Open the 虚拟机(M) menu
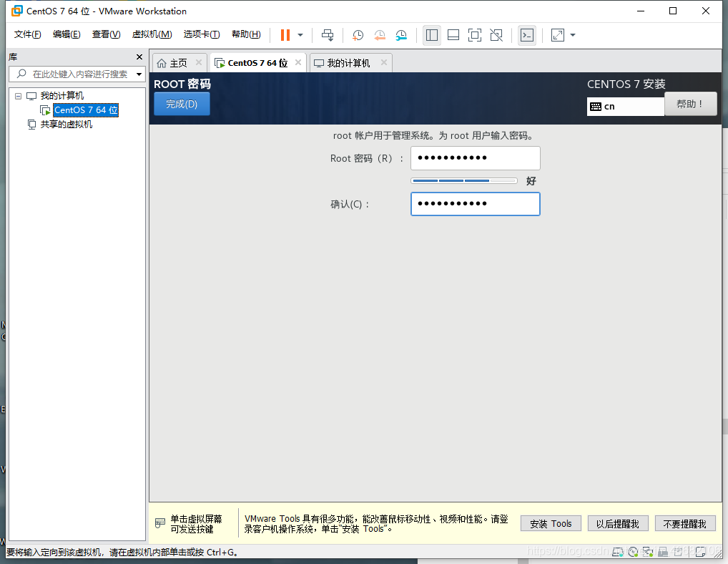728x564 pixels. 152,34
